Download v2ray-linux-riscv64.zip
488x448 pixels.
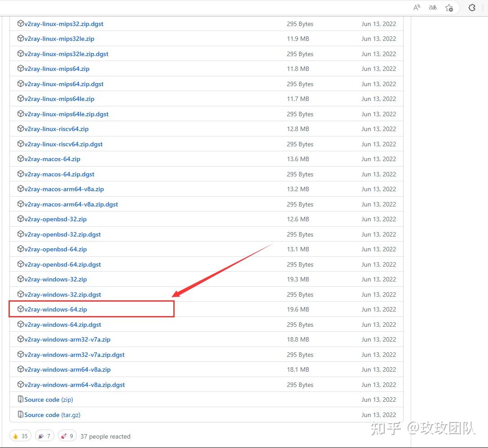click(56, 129)
